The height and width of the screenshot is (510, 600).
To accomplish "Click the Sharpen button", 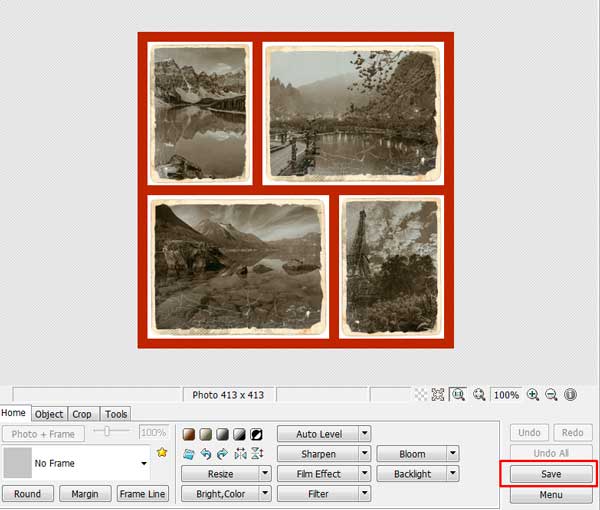I will [x=318, y=454].
